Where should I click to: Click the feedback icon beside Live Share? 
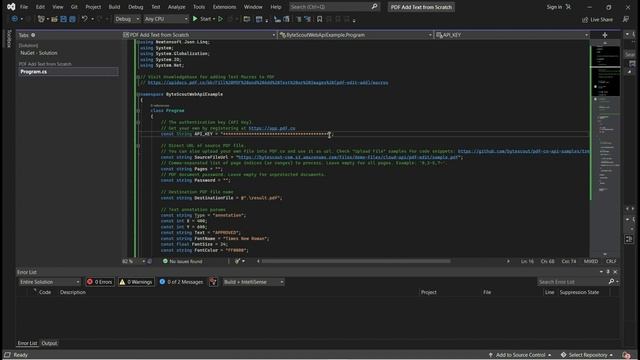tap(626, 19)
